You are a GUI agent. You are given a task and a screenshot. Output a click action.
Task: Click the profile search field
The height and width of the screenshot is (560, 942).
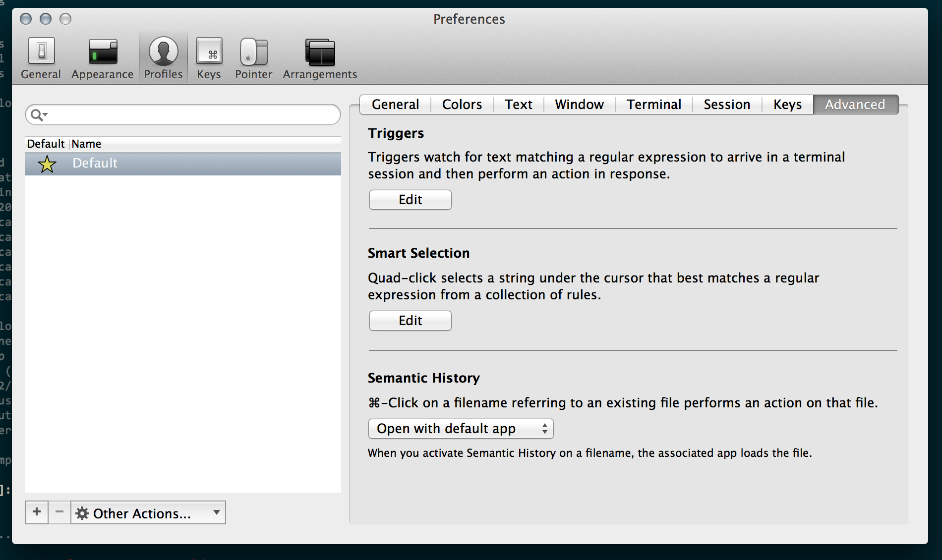(x=191, y=115)
